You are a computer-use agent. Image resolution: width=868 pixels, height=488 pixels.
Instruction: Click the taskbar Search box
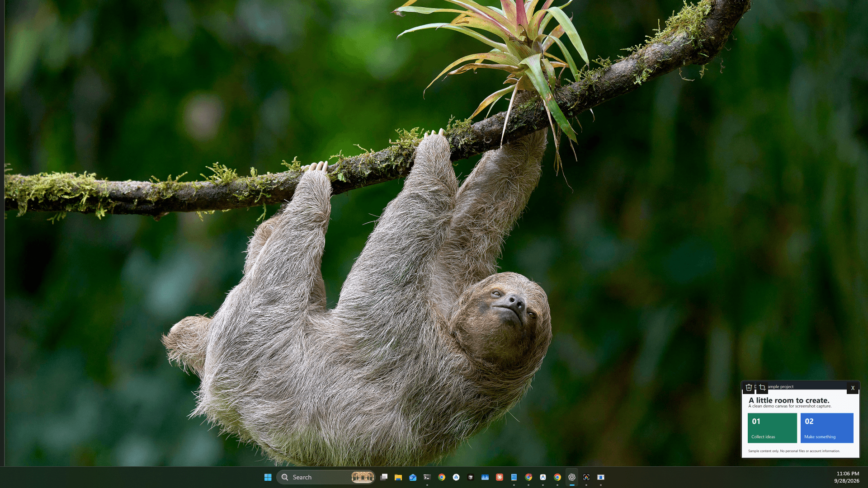(325, 477)
